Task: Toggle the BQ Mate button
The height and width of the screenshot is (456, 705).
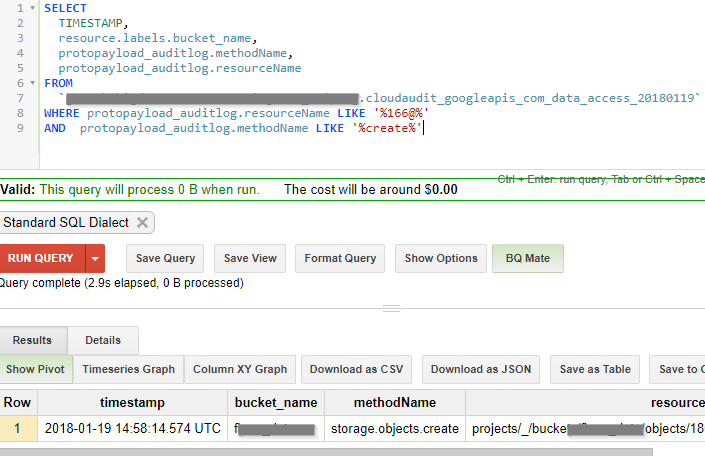Action: pyautogui.click(x=528, y=258)
